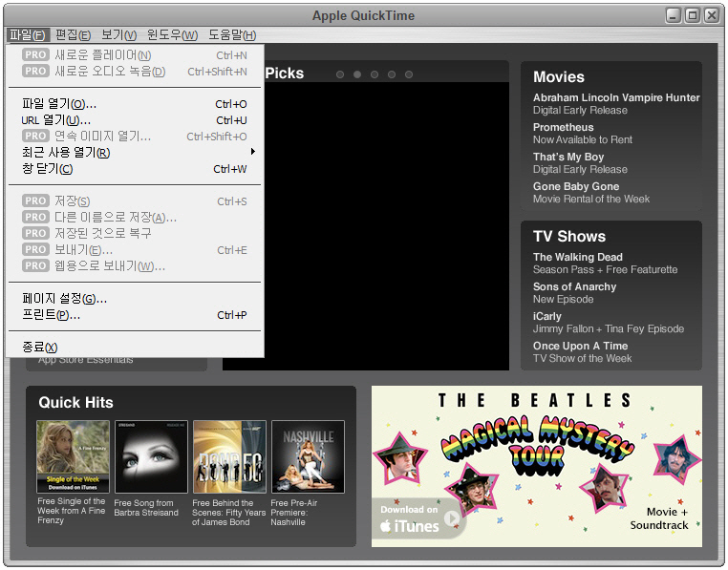Open iCarly TV show link
Viewport: 728px width, 570px height.
pyautogui.click(x=546, y=317)
